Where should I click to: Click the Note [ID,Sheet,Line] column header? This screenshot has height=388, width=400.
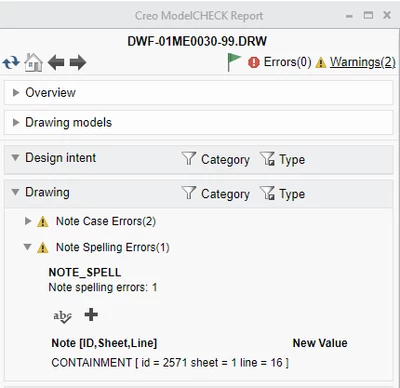pyautogui.click(x=104, y=343)
